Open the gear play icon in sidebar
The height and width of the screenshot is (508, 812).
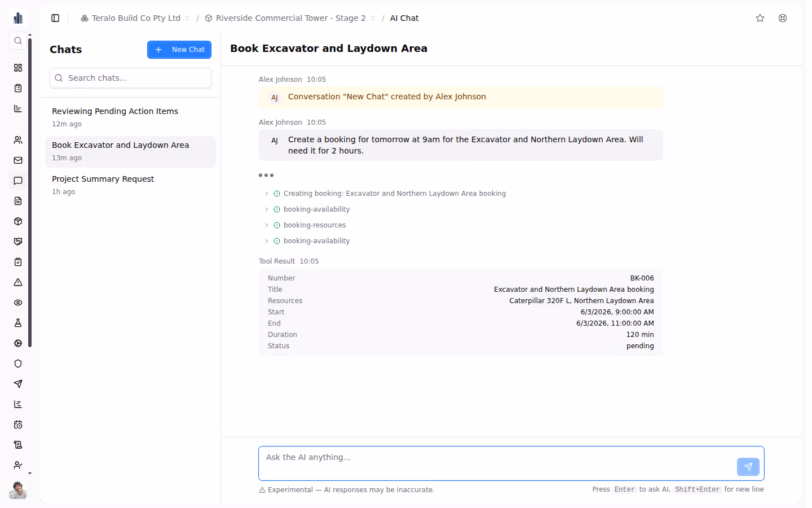(18, 343)
